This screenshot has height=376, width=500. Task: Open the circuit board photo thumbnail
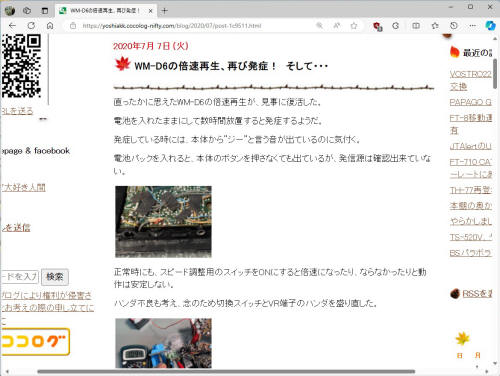pyautogui.click(x=163, y=222)
